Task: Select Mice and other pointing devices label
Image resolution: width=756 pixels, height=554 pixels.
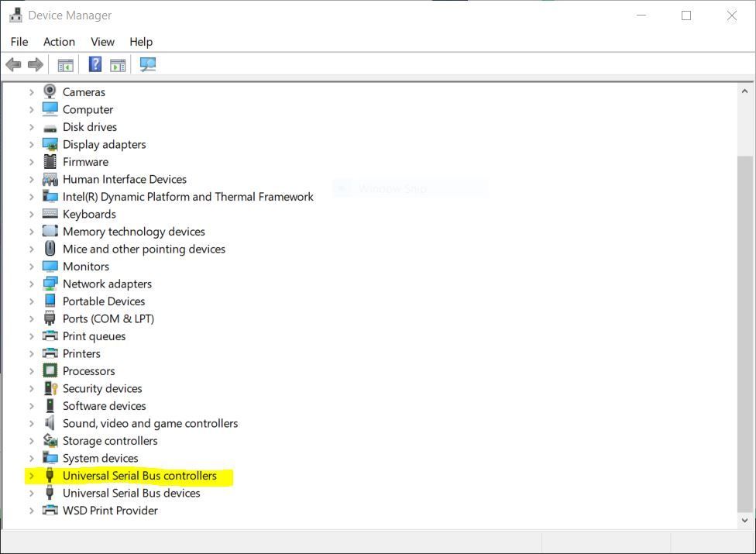Action: [x=144, y=249]
